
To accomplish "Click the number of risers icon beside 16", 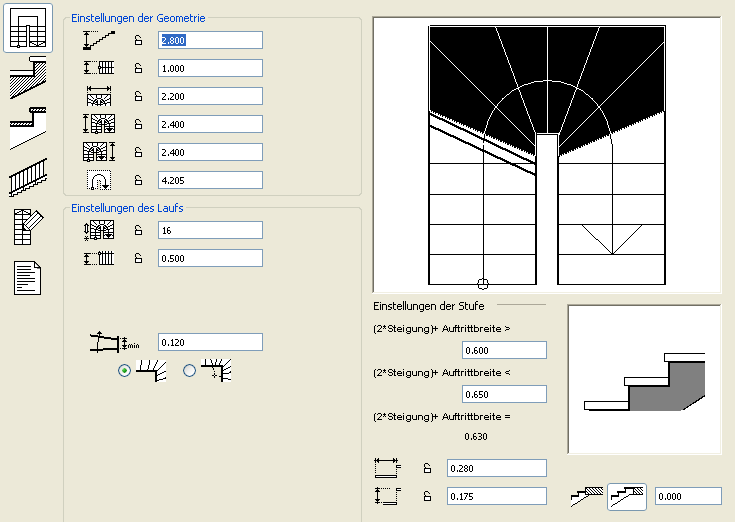I will [99, 230].
